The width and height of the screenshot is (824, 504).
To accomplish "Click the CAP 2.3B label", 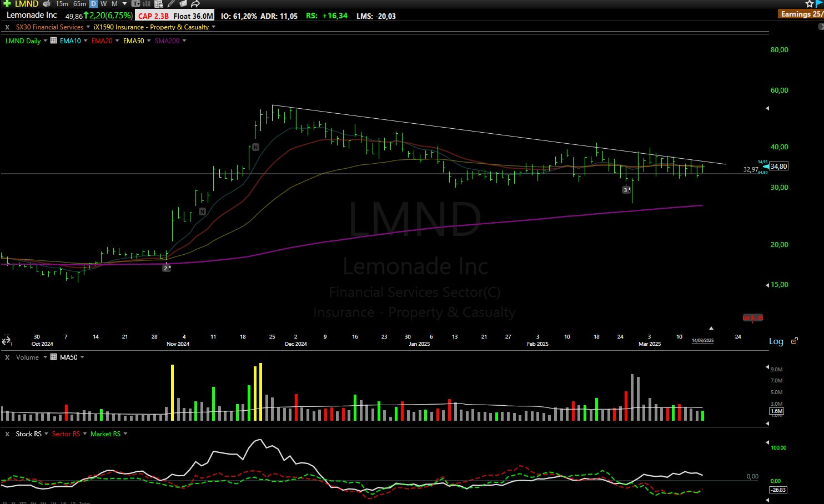I will (x=153, y=16).
